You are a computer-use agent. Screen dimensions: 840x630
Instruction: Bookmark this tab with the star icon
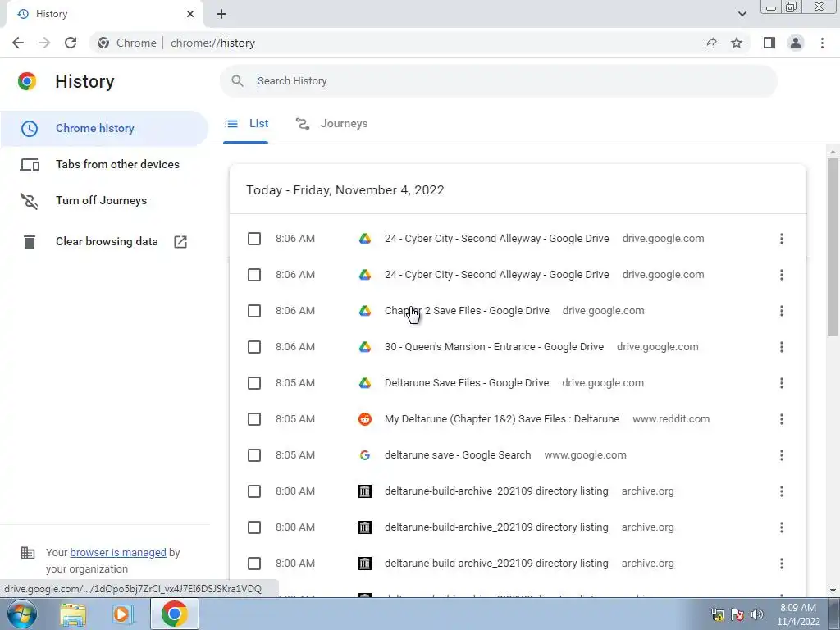[737, 43]
